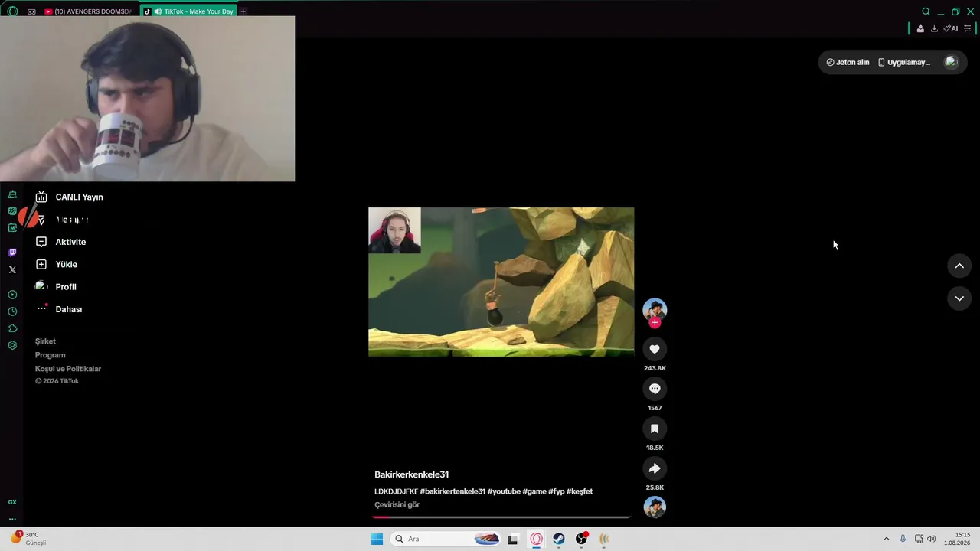Open the browser account profile icon

pos(920,28)
